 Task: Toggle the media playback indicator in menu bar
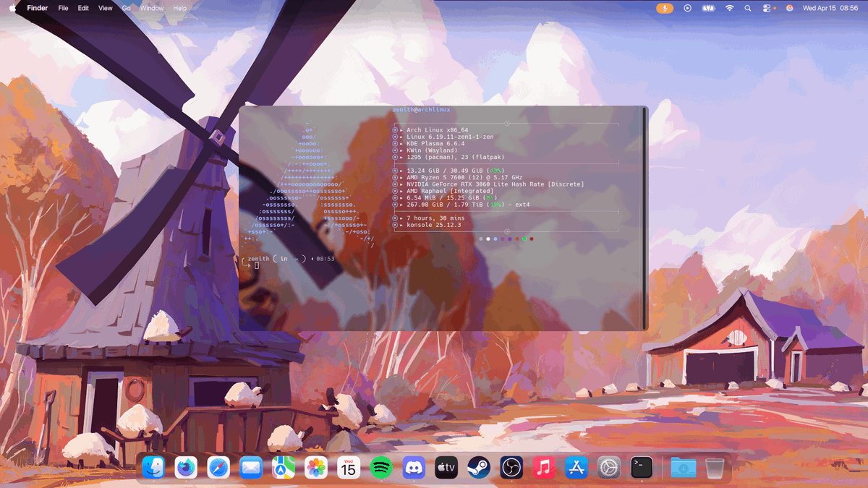686,8
